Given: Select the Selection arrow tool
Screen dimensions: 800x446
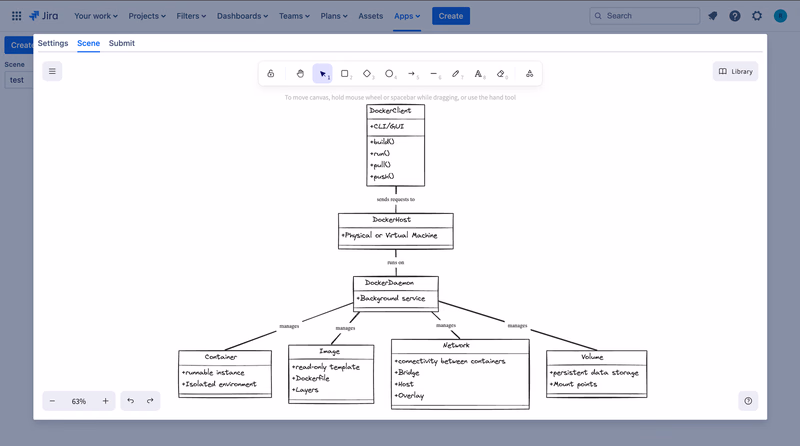Looking at the screenshot, I should click(x=322, y=74).
